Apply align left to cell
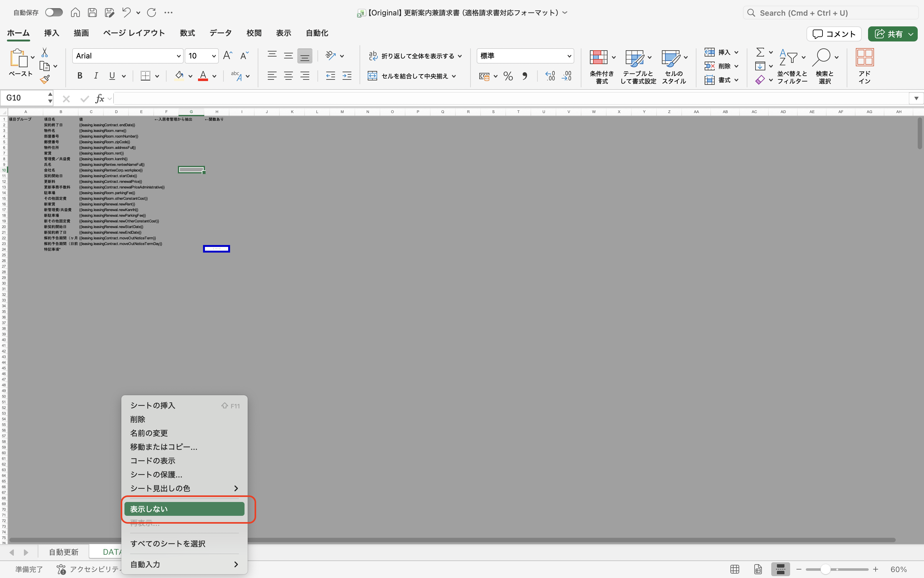The height and width of the screenshot is (578, 924). click(272, 76)
